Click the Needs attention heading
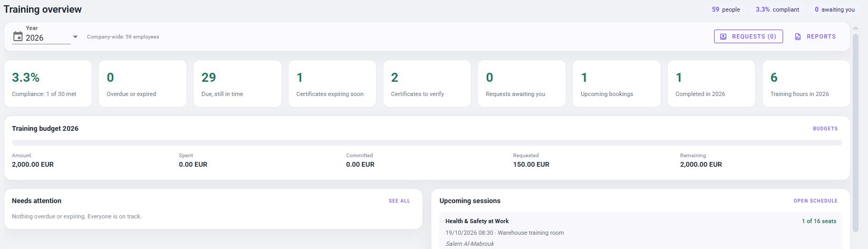Viewport: 868px width, 249px height. 36,201
